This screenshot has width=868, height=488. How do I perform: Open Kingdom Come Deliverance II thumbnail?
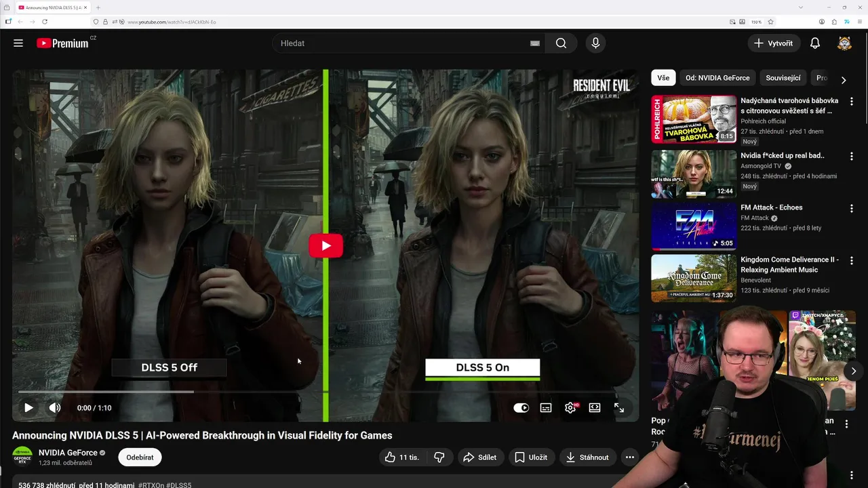pyautogui.click(x=694, y=278)
